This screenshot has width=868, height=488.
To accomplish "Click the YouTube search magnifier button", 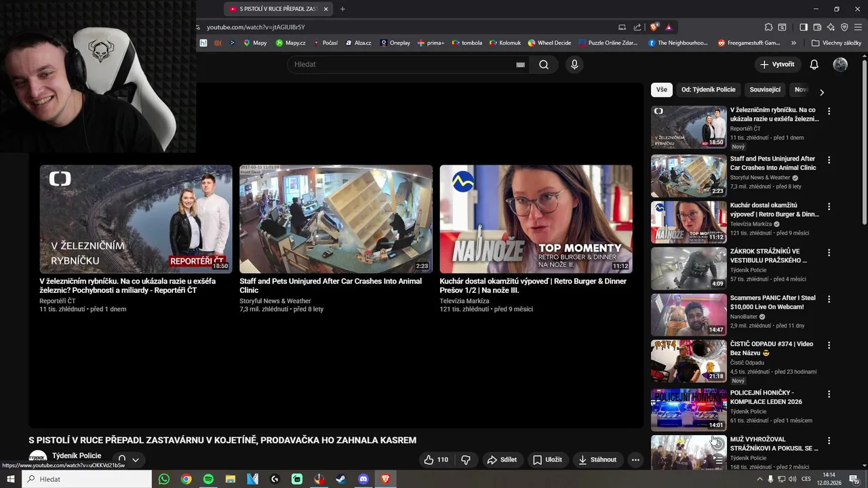I will click(544, 64).
